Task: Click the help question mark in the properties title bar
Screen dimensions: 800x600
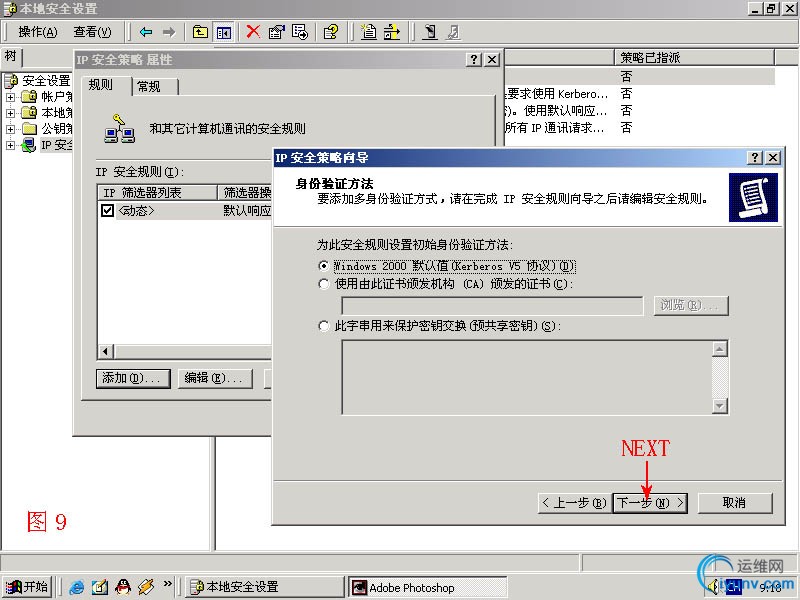Action: point(474,60)
